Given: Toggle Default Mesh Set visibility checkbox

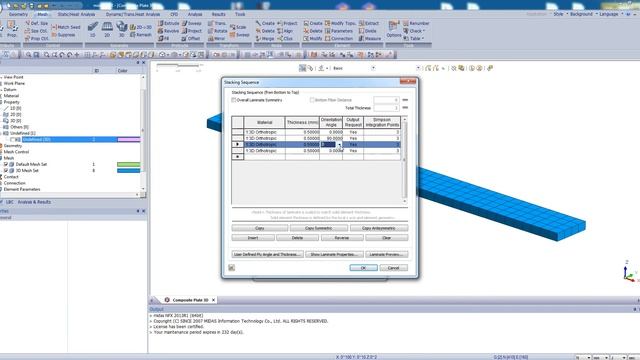Looking at the screenshot, I should [6, 164].
